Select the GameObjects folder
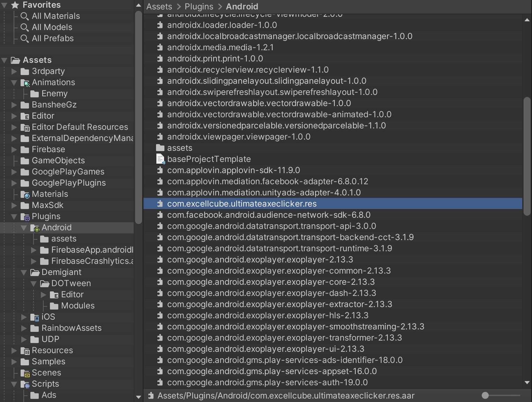This screenshot has width=532, height=402. tap(58, 161)
